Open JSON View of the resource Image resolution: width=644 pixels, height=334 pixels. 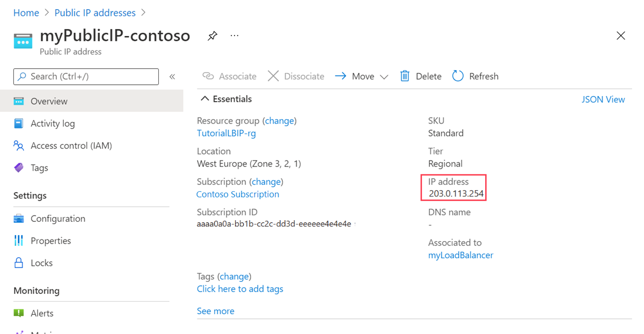[x=603, y=99]
